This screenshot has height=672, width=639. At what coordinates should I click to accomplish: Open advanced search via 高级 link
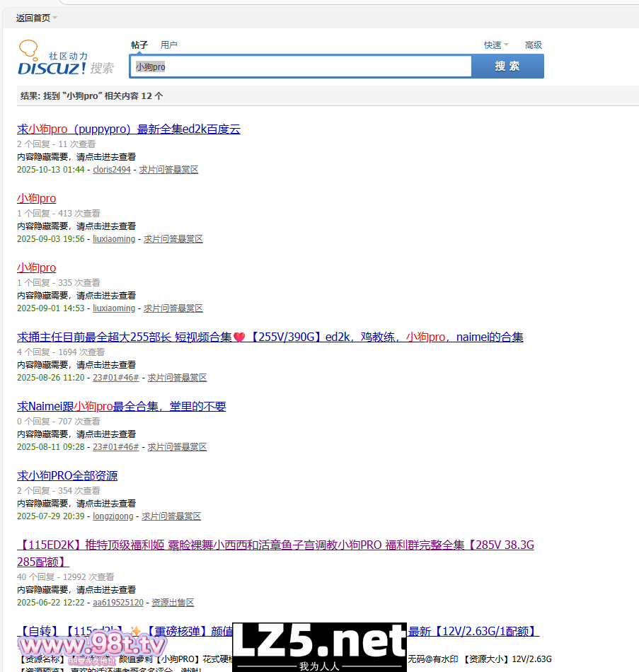[533, 45]
